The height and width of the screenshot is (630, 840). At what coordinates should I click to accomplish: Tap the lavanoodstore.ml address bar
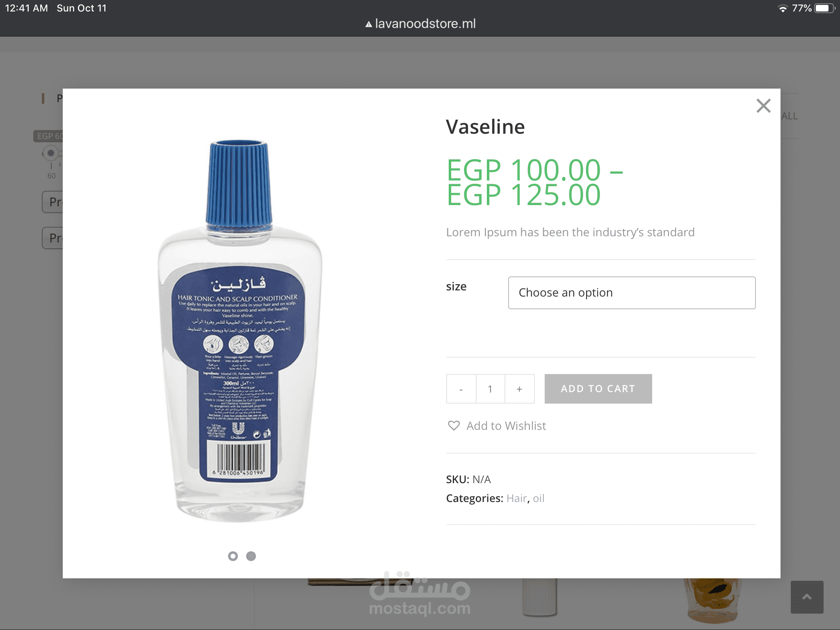click(420, 24)
